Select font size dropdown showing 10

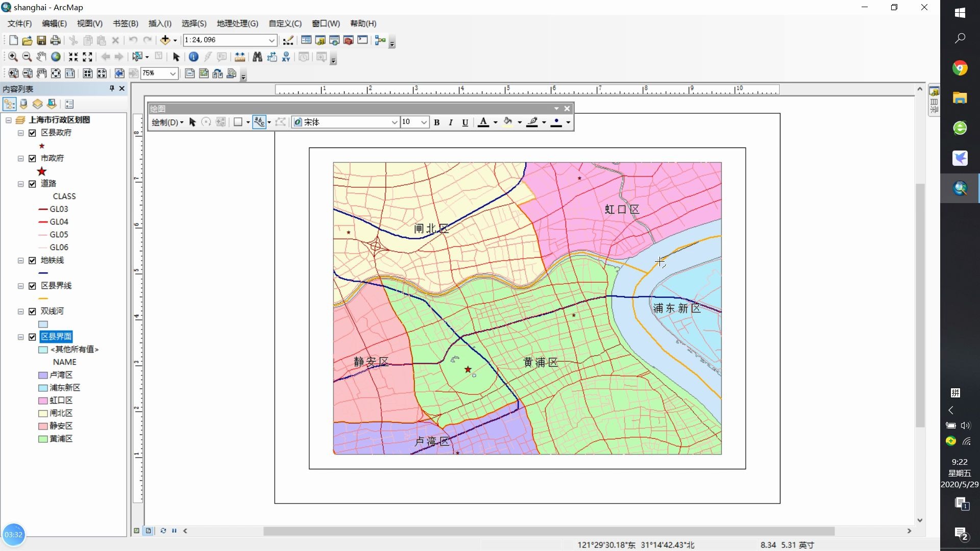point(413,122)
